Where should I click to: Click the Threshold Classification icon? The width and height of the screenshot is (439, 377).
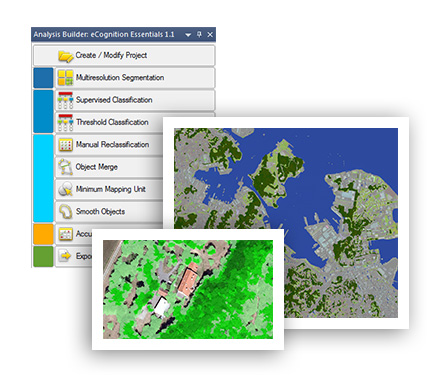tap(65, 123)
